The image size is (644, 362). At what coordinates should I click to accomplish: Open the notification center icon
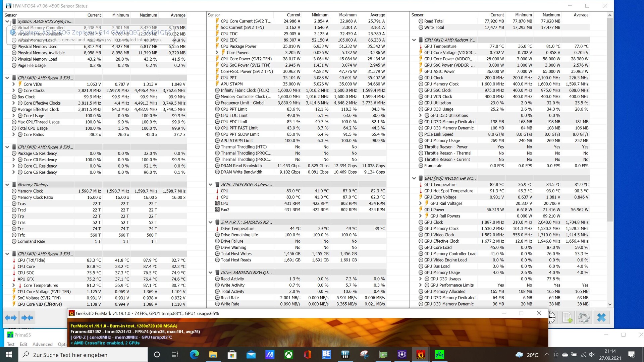coord(631,355)
